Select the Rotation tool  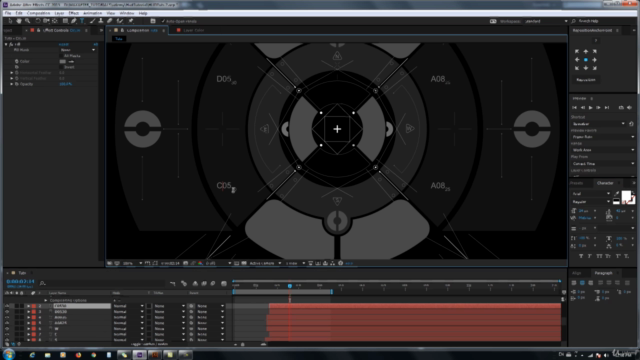(38, 21)
